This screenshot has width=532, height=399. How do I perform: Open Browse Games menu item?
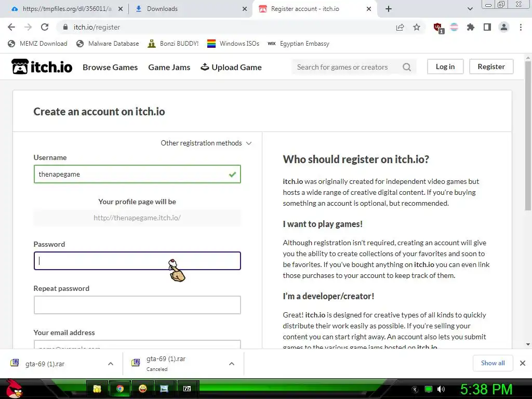(x=110, y=67)
